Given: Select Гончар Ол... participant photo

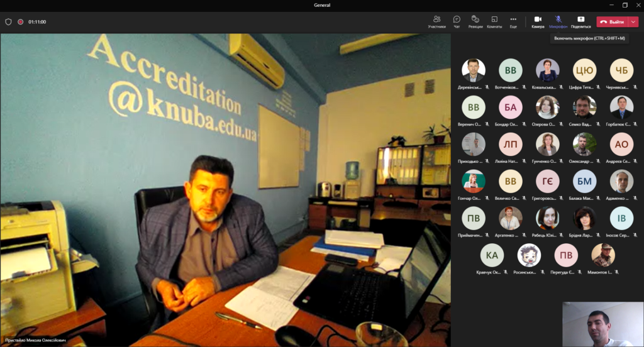Looking at the screenshot, I should tap(474, 181).
